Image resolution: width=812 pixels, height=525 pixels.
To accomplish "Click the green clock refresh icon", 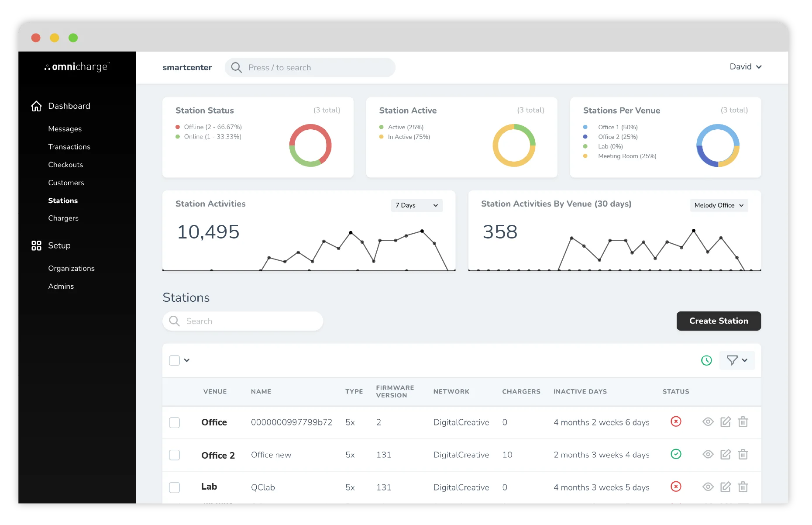I will [706, 360].
